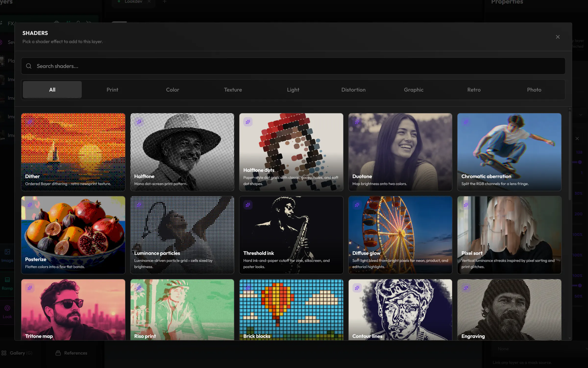The image size is (588, 368).
Task: Click the sparkle badge on Tritone map card
Action: pos(30,288)
